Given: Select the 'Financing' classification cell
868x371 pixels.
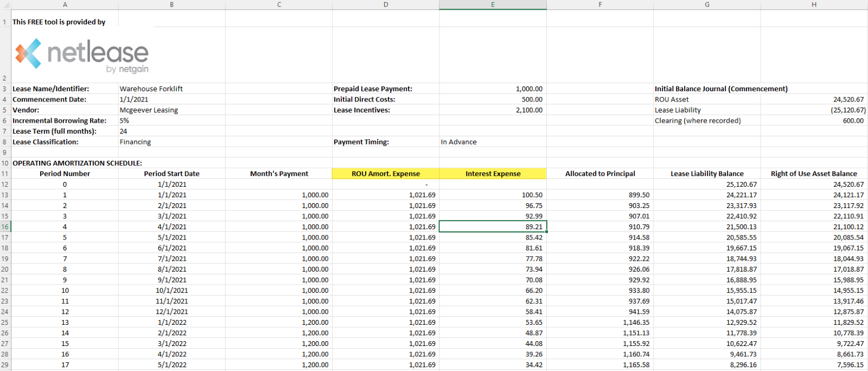Looking at the screenshot, I should coord(171,142).
